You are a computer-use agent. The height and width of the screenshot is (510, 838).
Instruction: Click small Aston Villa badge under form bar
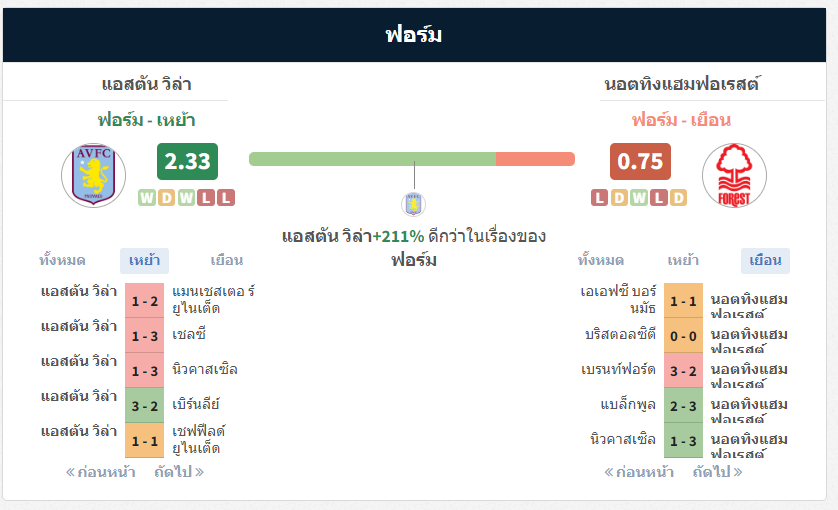[414, 204]
